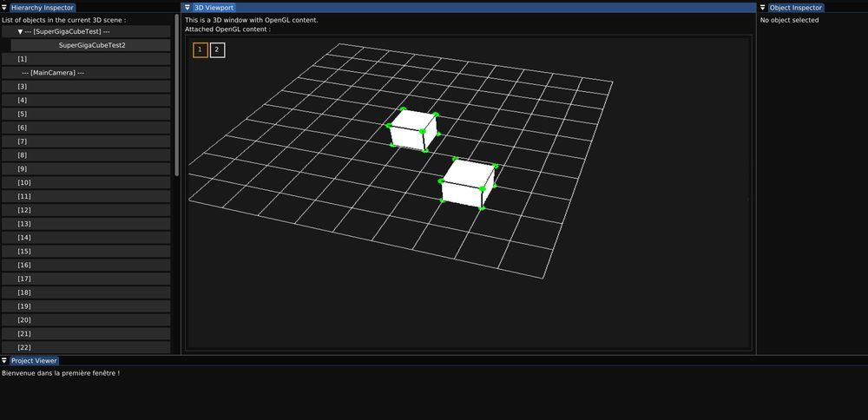Select hierarchy item [5]
Viewport: 868px width, 420px height.
tap(86, 114)
